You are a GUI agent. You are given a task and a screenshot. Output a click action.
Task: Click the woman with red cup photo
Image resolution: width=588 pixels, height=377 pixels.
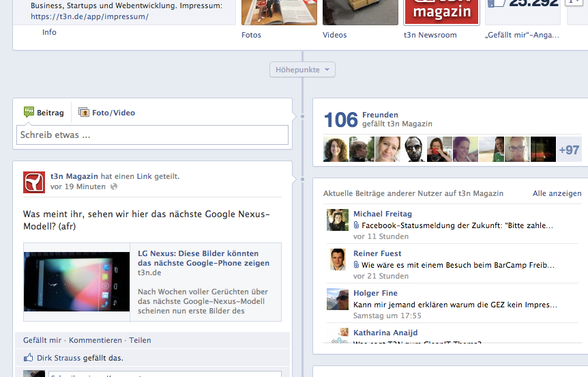coord(439,149)
